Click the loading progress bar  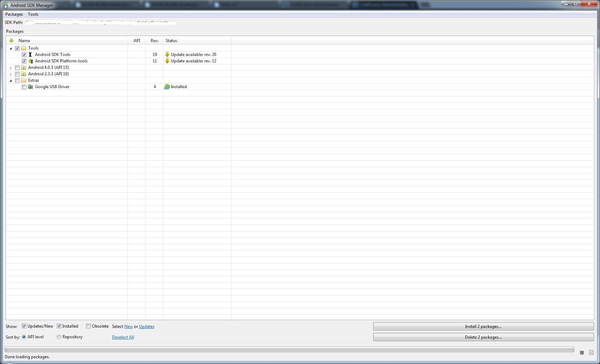coord(289,349)
